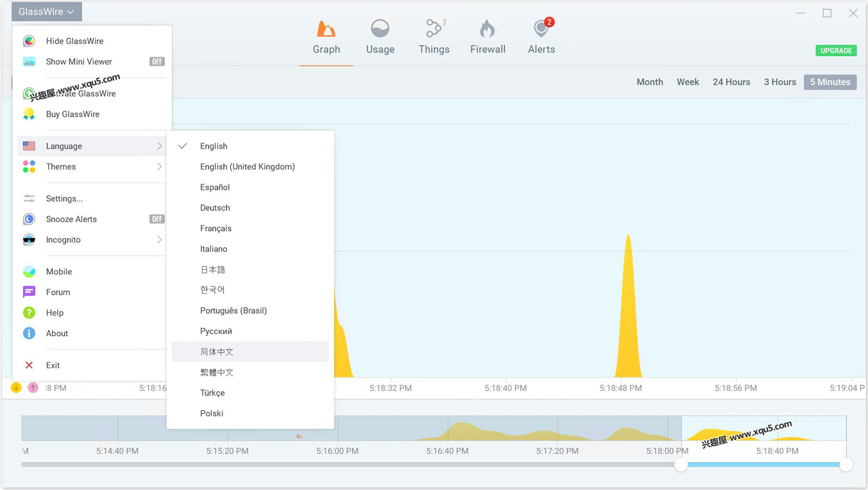
Task: Click the Settings... menu label
Action: tap(64, 198)
